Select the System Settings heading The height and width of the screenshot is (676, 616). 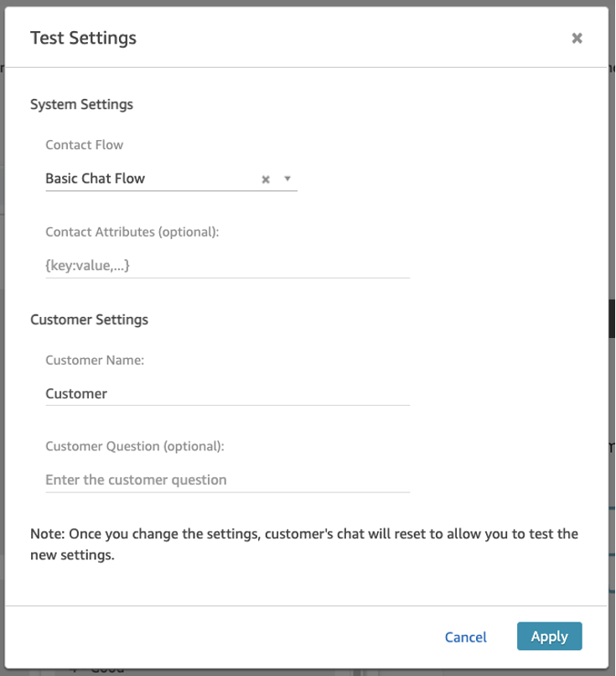point(81,105)
